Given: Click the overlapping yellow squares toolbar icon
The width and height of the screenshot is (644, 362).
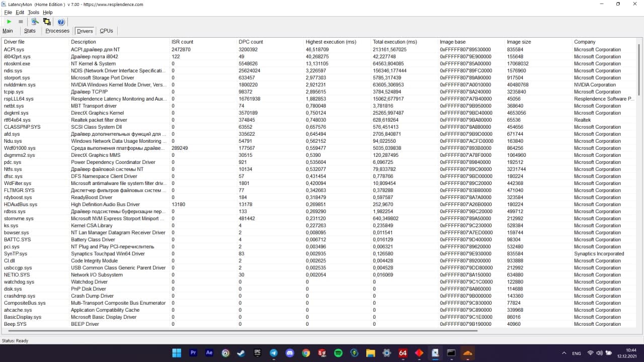Looking at the screenshot, I should click(47, 22).
